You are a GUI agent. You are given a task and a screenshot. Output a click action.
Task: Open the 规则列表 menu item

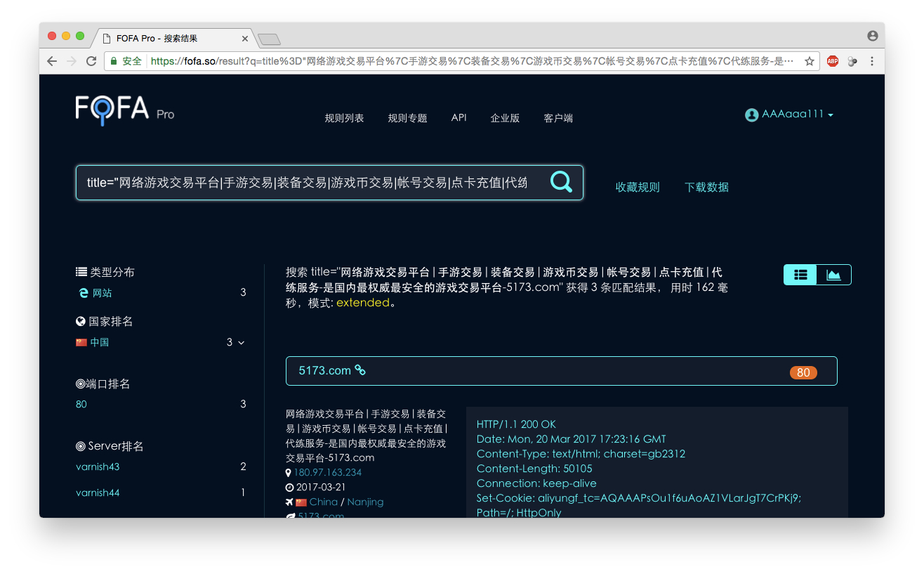344,118
